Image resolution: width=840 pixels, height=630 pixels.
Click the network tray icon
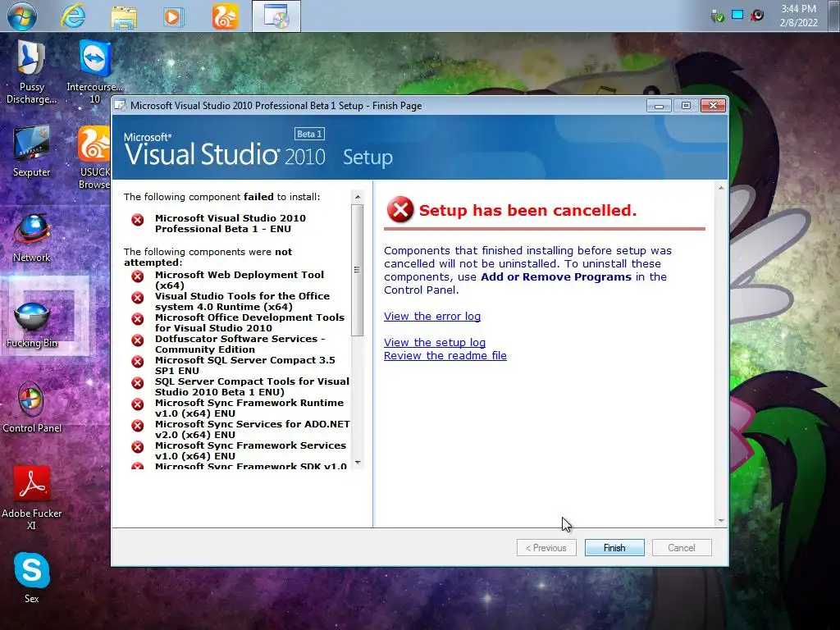[737, 15]
